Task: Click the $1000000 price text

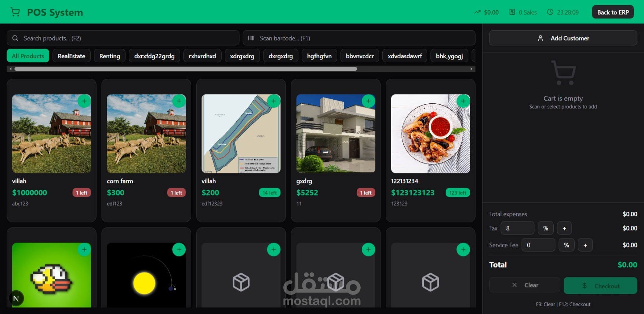Action: click(x=30, y=193)
